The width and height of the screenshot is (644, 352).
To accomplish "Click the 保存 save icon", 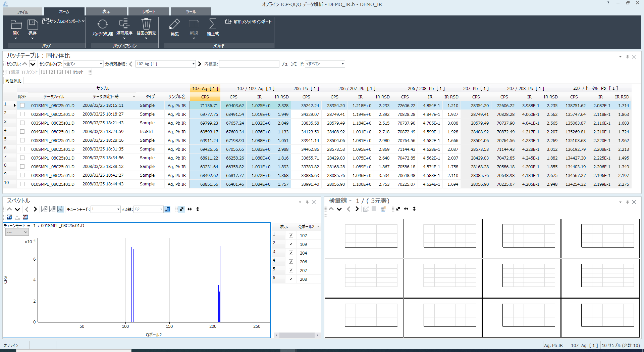I will [x=33, y=25].
